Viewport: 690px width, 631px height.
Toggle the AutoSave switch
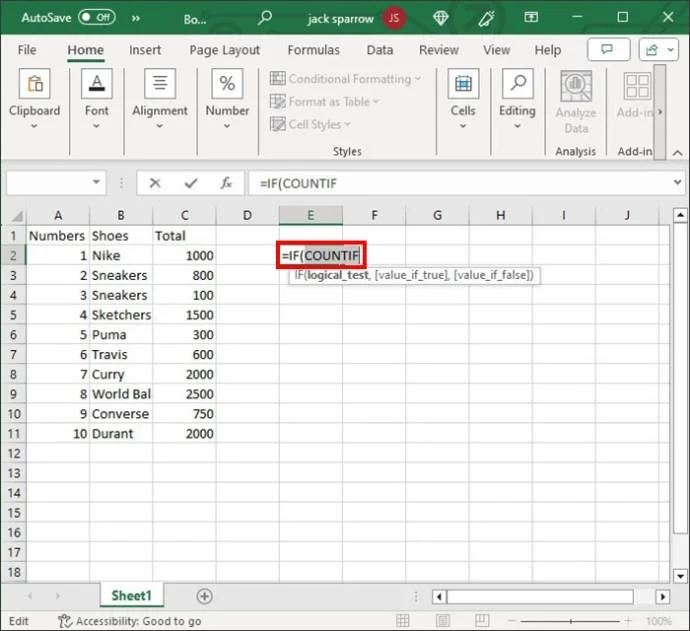click(x=96, y=18)
